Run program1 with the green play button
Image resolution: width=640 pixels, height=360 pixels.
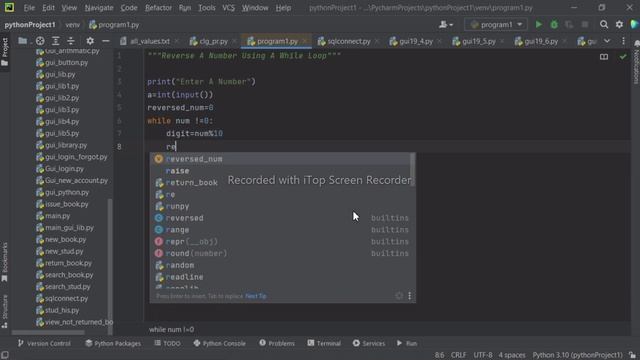538,25
